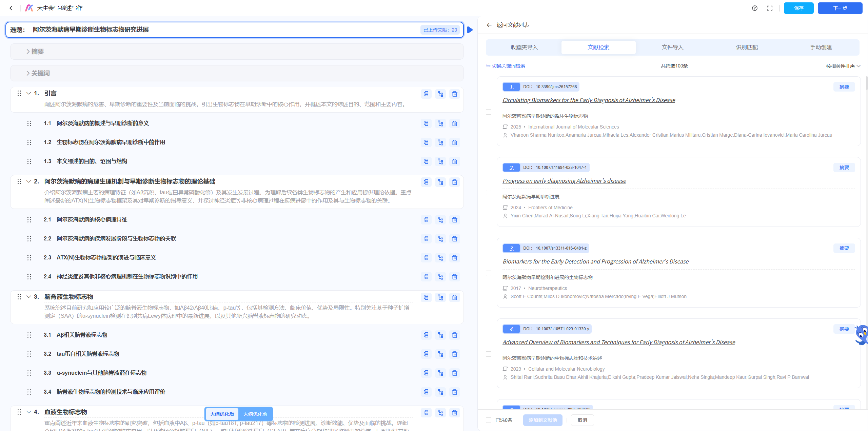Enter fullscreen mode via top bar icon
The width and height of the screenshot is (868, 431).
tap(769, 8)
